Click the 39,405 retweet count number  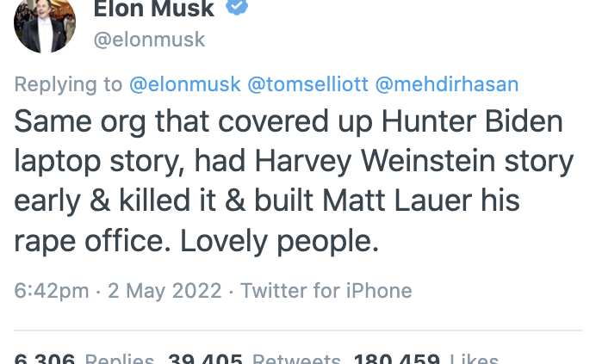(205, 360)
